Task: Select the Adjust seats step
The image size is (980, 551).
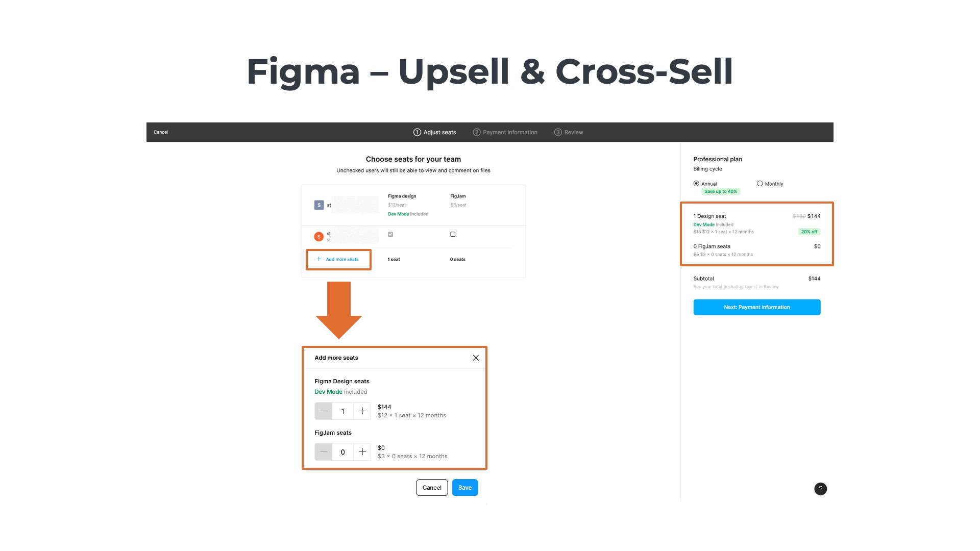Action: (435, 132)
